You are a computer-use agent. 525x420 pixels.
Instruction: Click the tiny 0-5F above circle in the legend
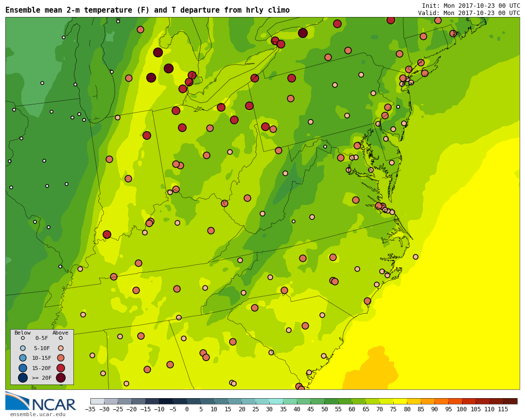pos(61,338)
